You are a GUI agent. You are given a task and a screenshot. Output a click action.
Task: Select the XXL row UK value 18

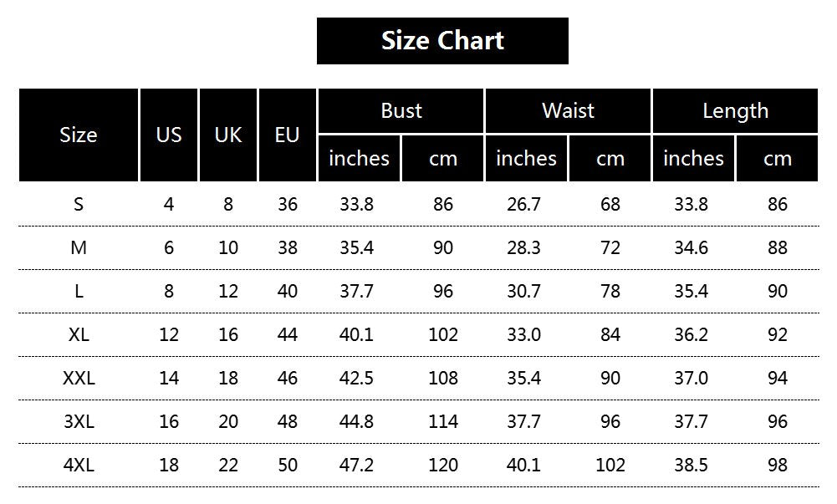click(x=228, y=378)
